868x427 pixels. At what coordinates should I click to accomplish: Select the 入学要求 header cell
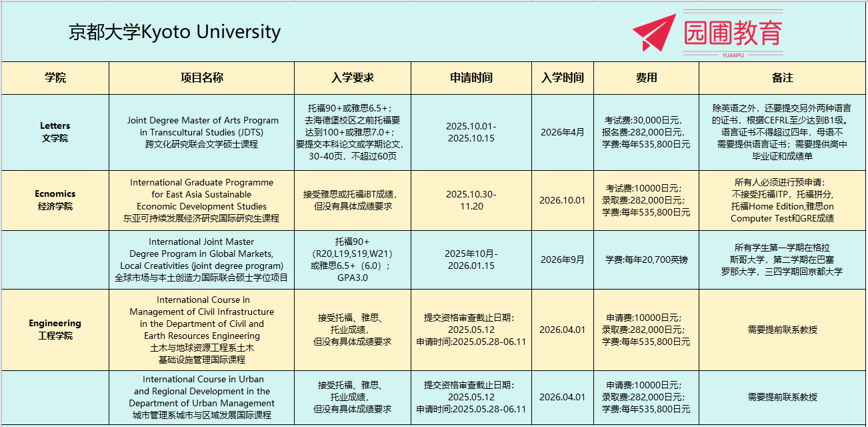(352, 78)
